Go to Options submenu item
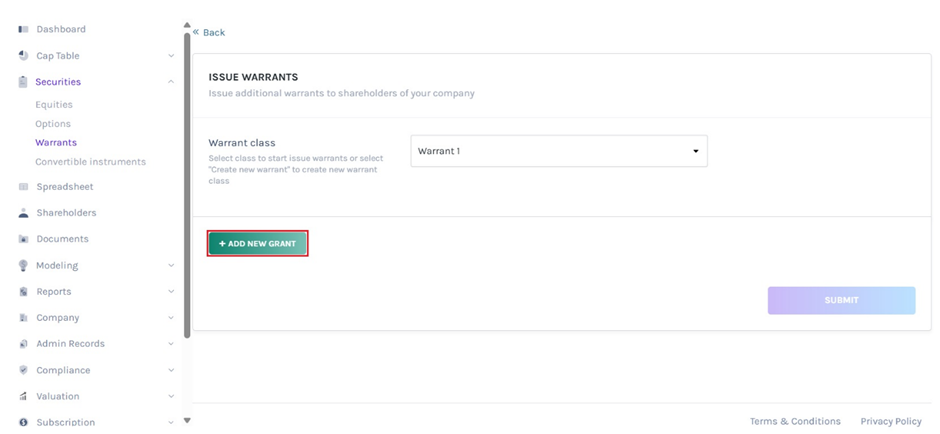The width and height of the screenshot is (940, 434). tap(53, 124)
